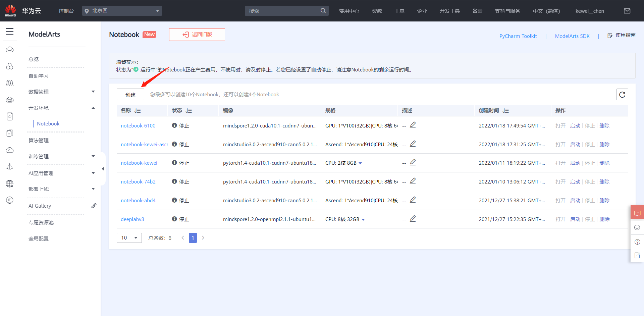This screenshot has height=316, width=644.
Task: Open the mail envelope icon
Action: pyautogui.click(x=627, y=11)
